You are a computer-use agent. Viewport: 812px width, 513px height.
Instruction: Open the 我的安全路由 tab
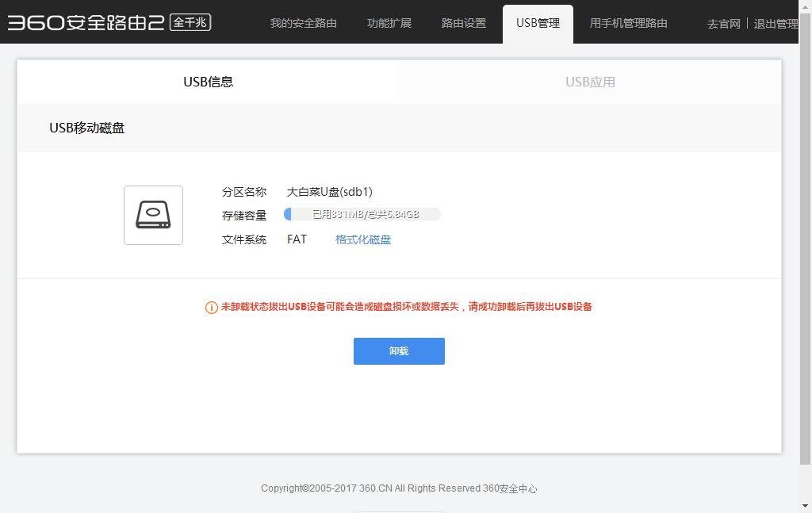point(303,23)
